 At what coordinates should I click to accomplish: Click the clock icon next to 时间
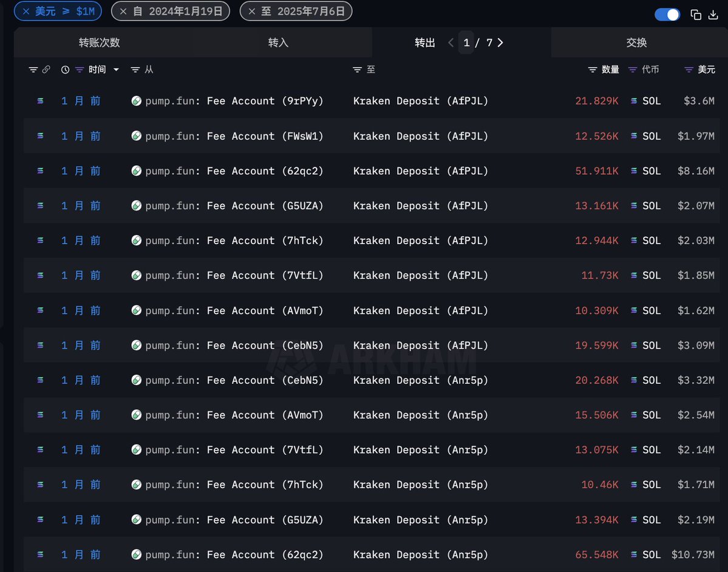coord(65,70)
